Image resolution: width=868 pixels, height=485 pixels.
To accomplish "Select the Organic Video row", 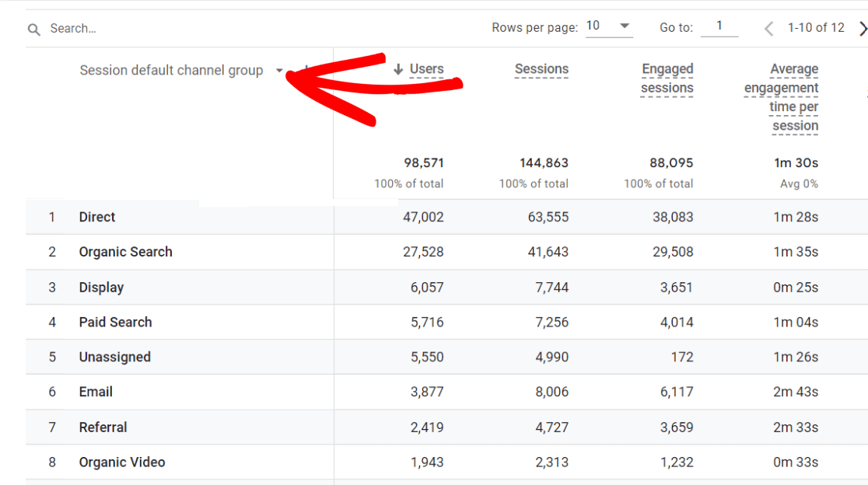I will (x=122, y=462).
